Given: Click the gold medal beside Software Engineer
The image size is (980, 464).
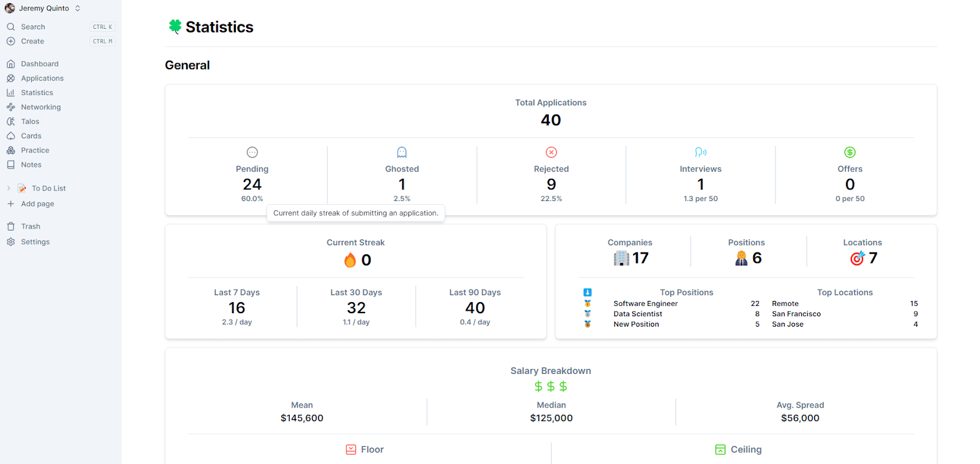Looking at the screenshot, I should point(587,303).
